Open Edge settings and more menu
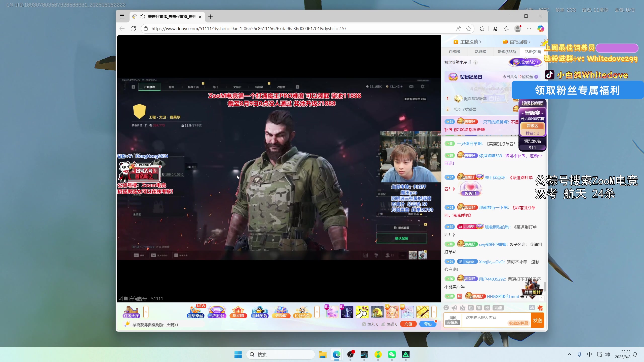The image size is (644, 362). point(529,29)
